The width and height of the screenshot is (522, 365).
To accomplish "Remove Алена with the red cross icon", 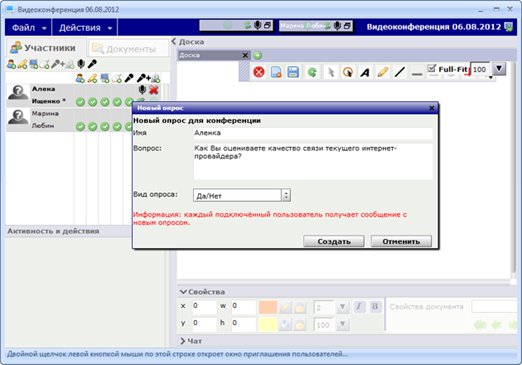I will (x=153, y=89).
